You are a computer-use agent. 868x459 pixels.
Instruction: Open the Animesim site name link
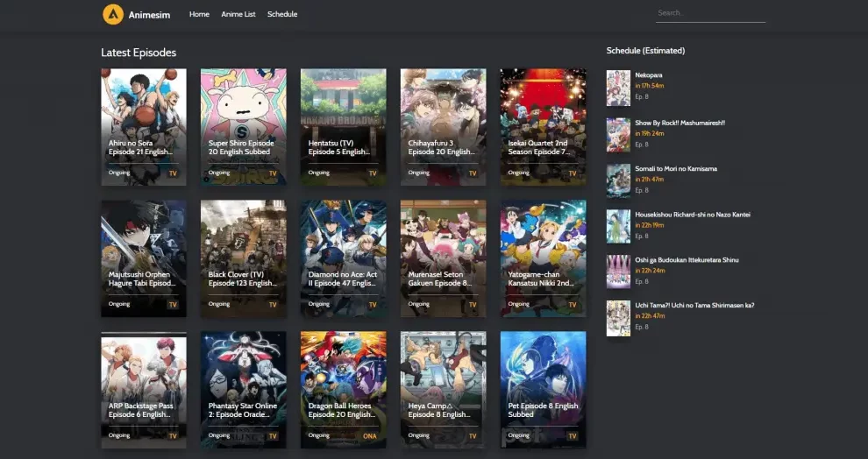pos(149,15)
